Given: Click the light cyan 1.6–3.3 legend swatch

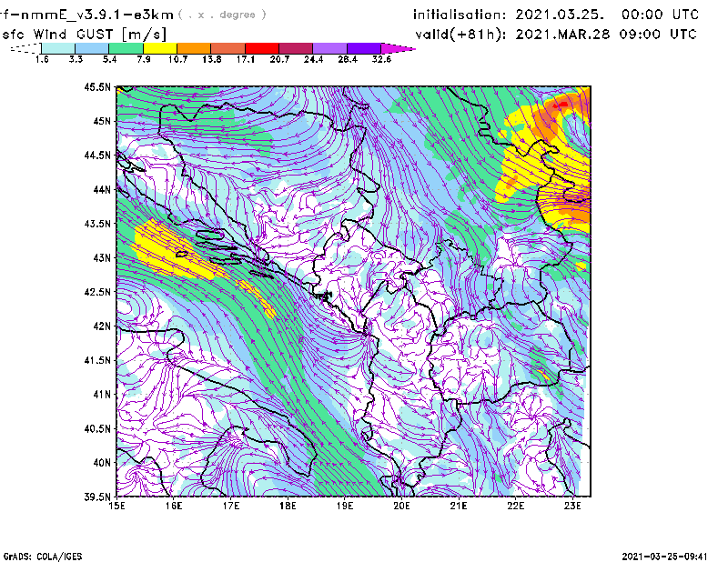Looking at the screenshot, I should [58, 48].
